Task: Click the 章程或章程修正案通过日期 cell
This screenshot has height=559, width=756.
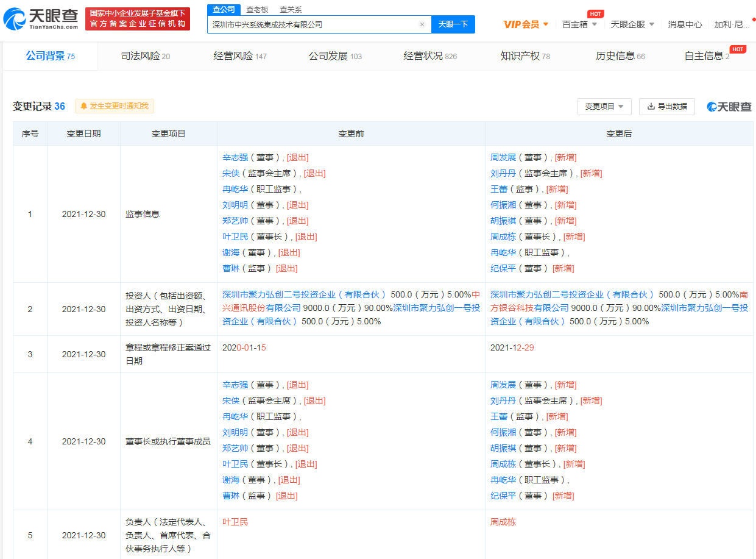Action: click(169, 354)
